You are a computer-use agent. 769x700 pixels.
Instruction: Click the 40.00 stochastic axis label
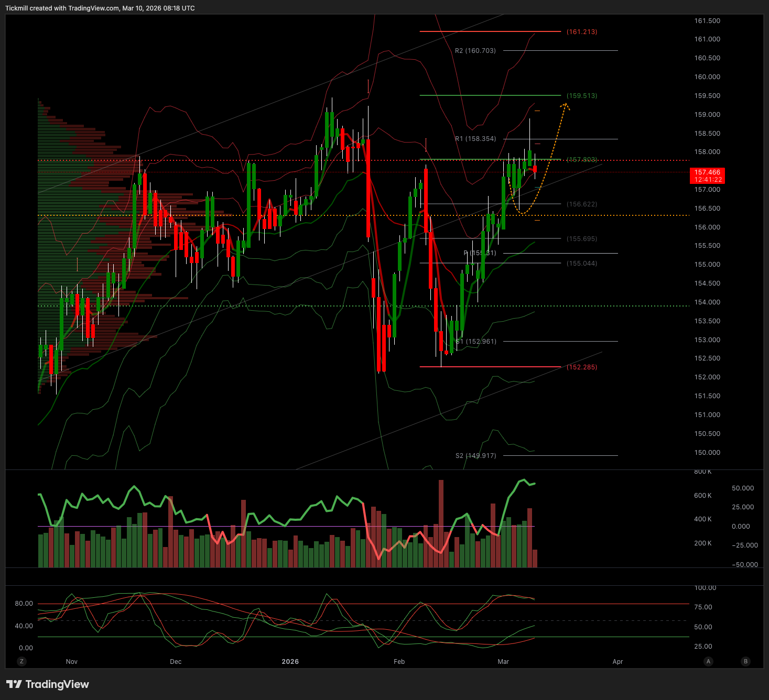24,626
